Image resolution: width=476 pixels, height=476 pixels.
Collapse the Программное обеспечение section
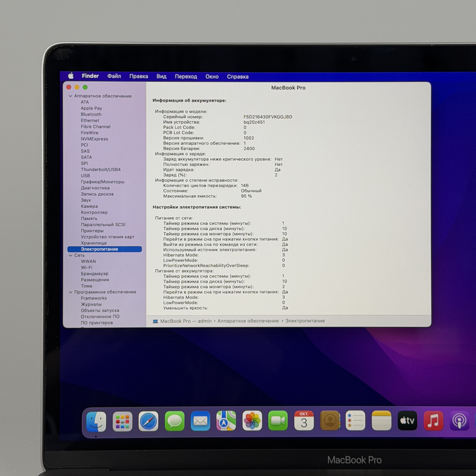click(71, 292)
